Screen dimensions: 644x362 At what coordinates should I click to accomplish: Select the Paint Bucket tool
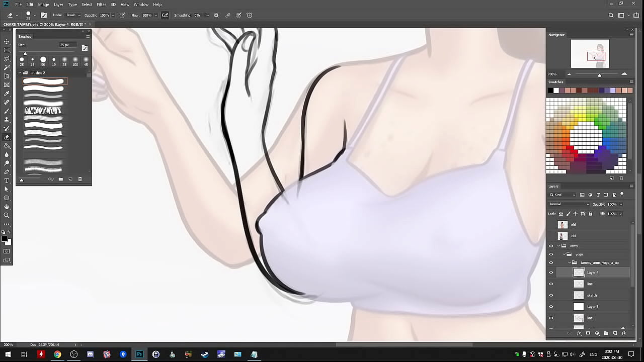click(x=7, y=146)
